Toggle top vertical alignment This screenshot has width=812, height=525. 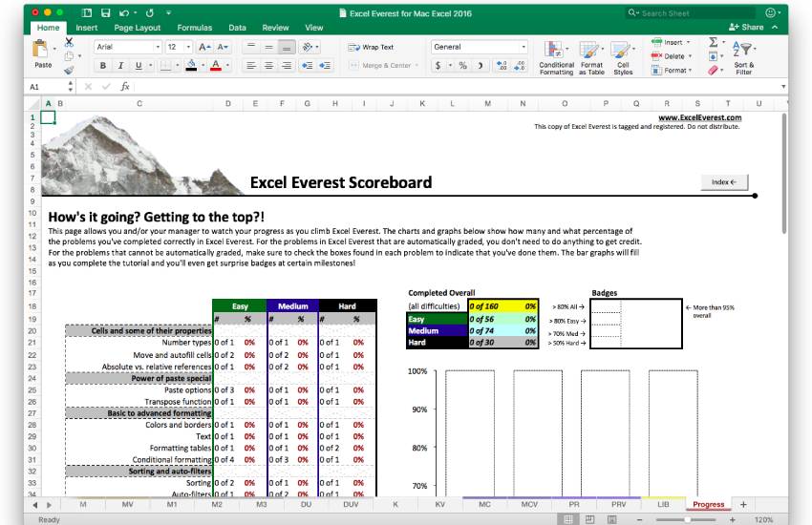click(x=251, y=47)
